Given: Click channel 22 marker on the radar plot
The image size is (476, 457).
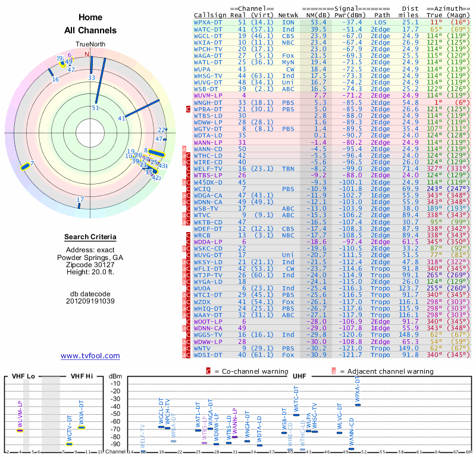Looking at the screenshot, I should 166,130.
